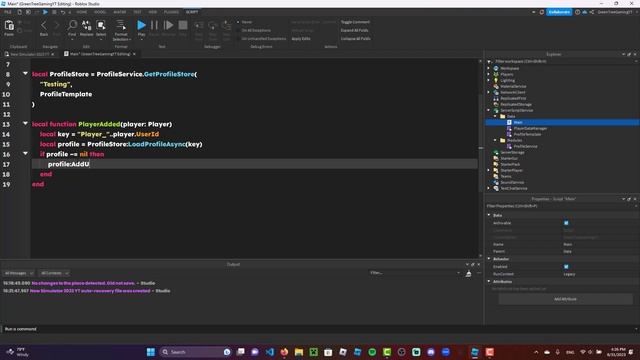Collapse the PlayerAdded function fold at line 13
The width and height of the screenshot is (640, 360).
click(25, 123)
